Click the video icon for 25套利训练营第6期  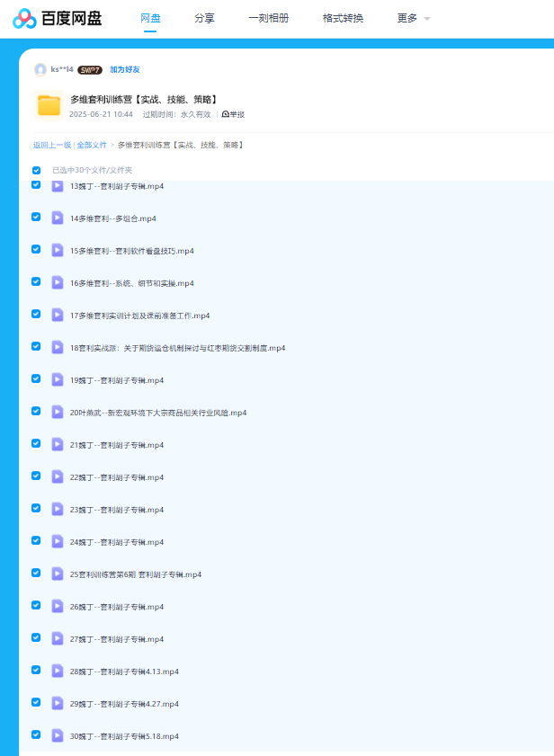[x=58, y=574]
